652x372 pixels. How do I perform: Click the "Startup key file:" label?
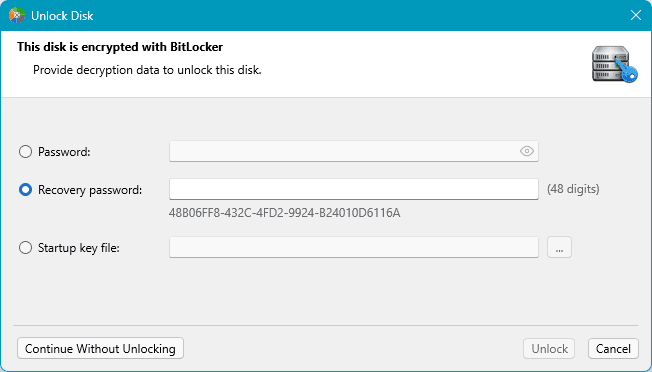click(x=79, y=248)
